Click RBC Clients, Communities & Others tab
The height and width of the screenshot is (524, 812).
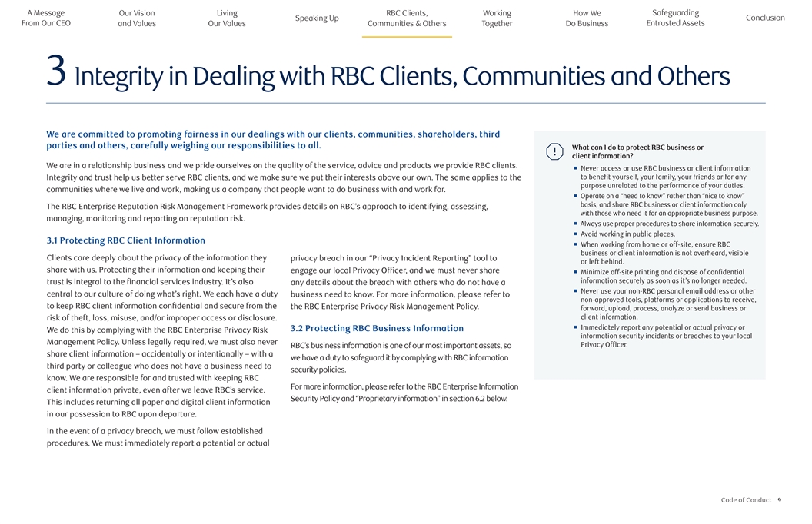(x=407, y=18)
